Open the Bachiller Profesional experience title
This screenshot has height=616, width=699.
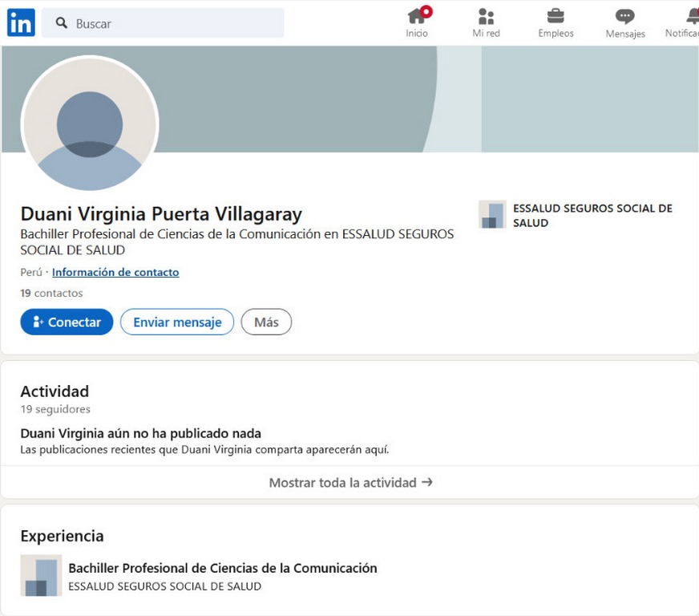click(222, 568)
